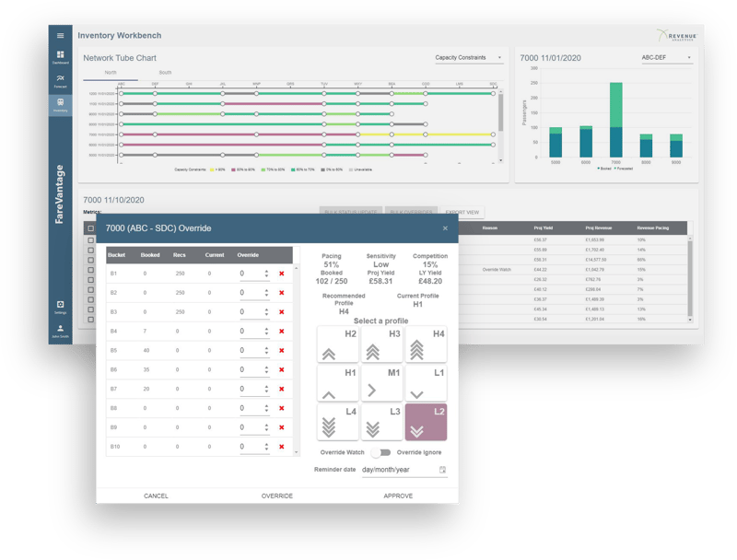Select the M1 profile tile
This screenshot has width=737, height=560.
click(382, 383)
